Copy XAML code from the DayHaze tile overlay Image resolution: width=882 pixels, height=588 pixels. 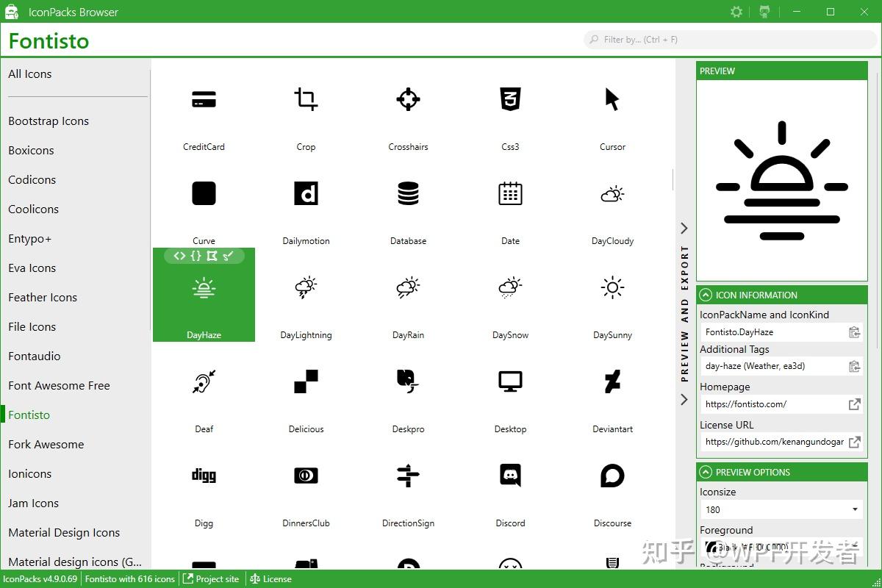tap(180, 256)
